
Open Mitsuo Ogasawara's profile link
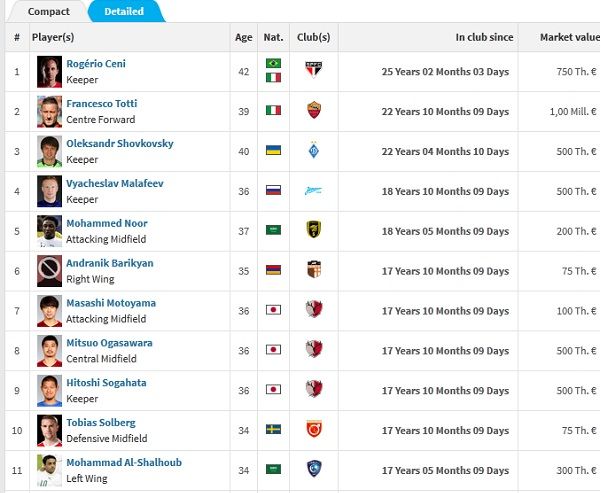point(109,343)
